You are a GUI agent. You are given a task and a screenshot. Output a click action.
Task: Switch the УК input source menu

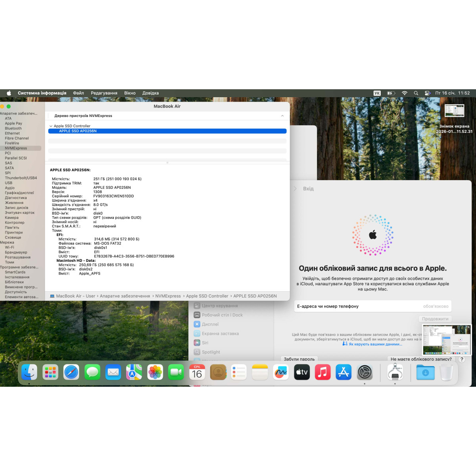377,93
